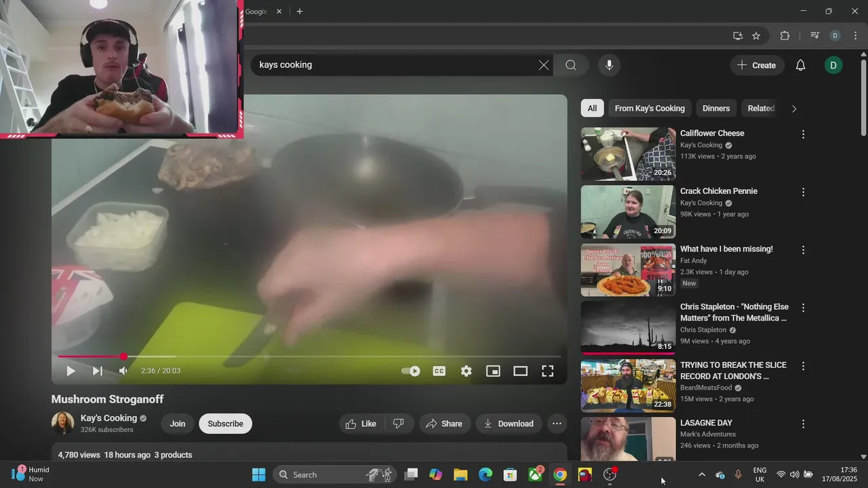The height and width of the screenshot is (488, 868).
Task: Select the 'All' filter chip
Action: click(x=592, y=108)
